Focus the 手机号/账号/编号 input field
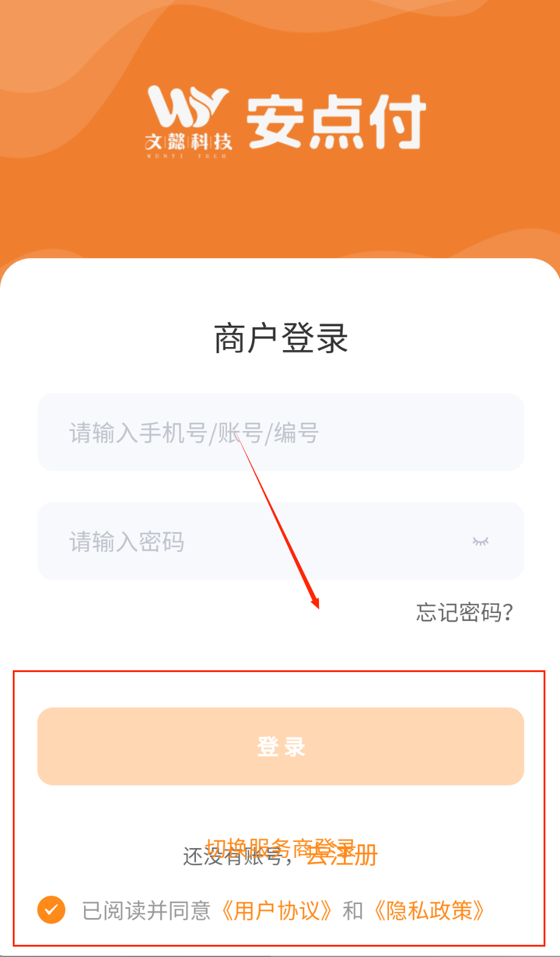 click(x=281, y=432)
